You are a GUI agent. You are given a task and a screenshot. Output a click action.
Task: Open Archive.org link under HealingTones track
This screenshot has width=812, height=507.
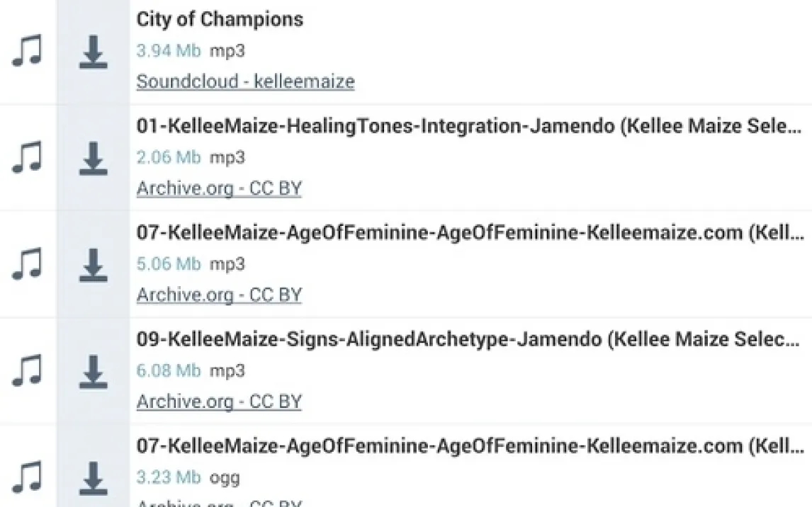pyautogui.click(x=219, y=188)
